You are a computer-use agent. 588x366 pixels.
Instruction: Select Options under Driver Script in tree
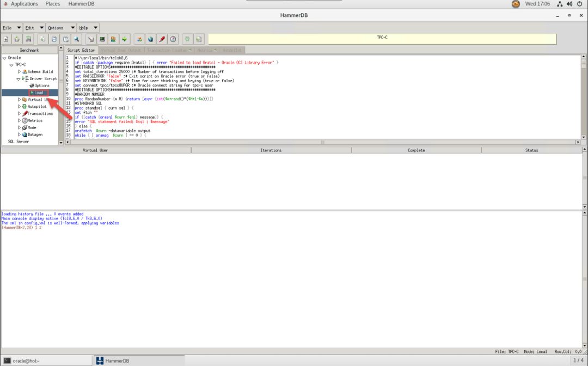click(41, 86)
